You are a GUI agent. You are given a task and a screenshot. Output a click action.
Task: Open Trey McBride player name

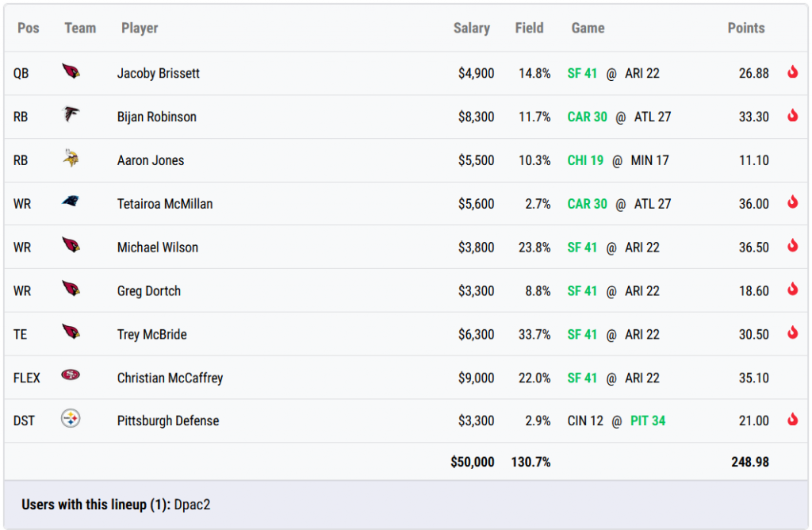point(151,334)
